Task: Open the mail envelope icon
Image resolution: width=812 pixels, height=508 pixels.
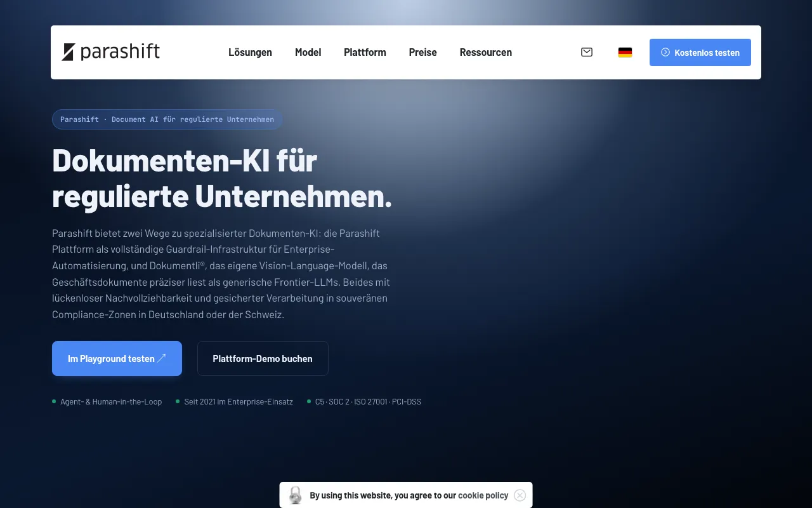Action: click(x=587, y=52)
